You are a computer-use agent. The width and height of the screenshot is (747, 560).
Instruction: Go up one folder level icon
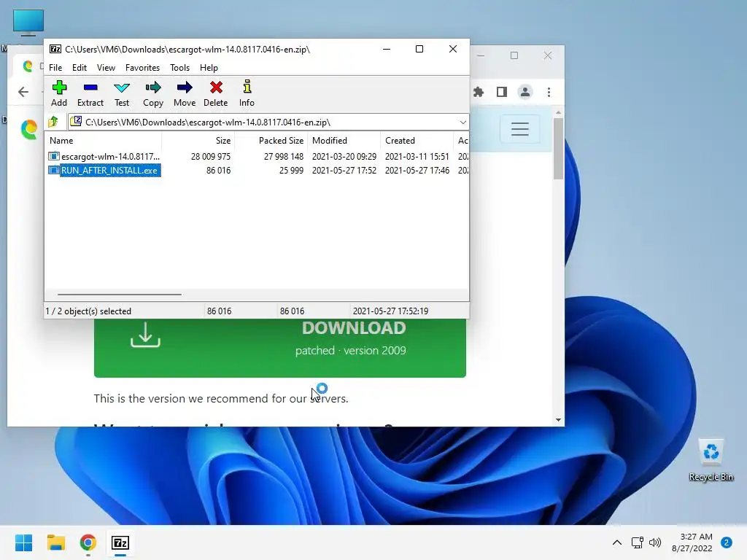point(53,122)
